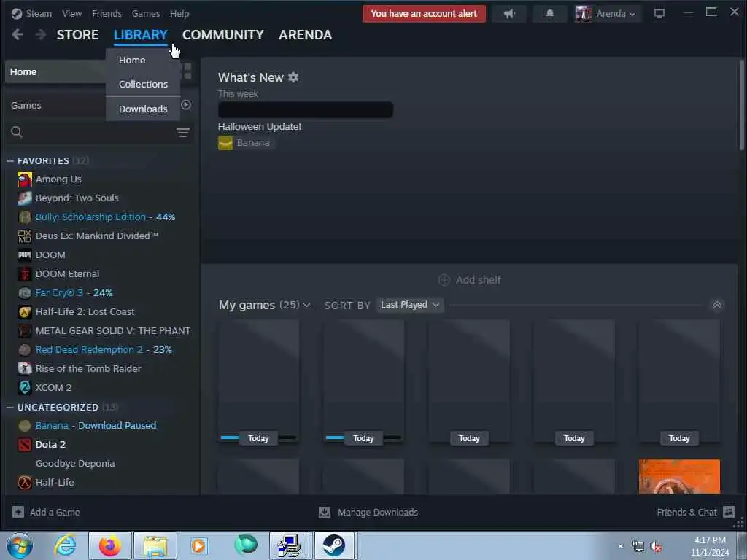Click the main content vertical scrollbar

742,105
